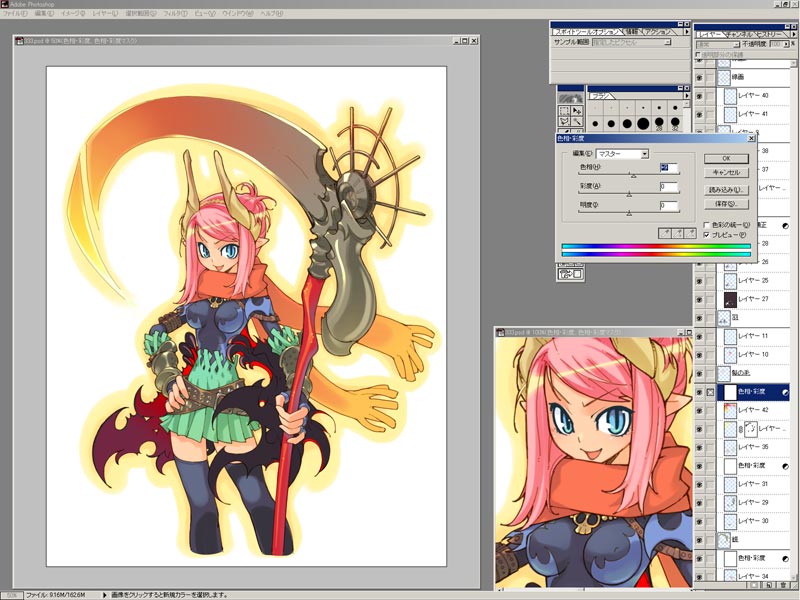The width and height of the screenshot is (800, 600).
Task: Hide the レイヤー 42 layer
Action: coord(699,411)
